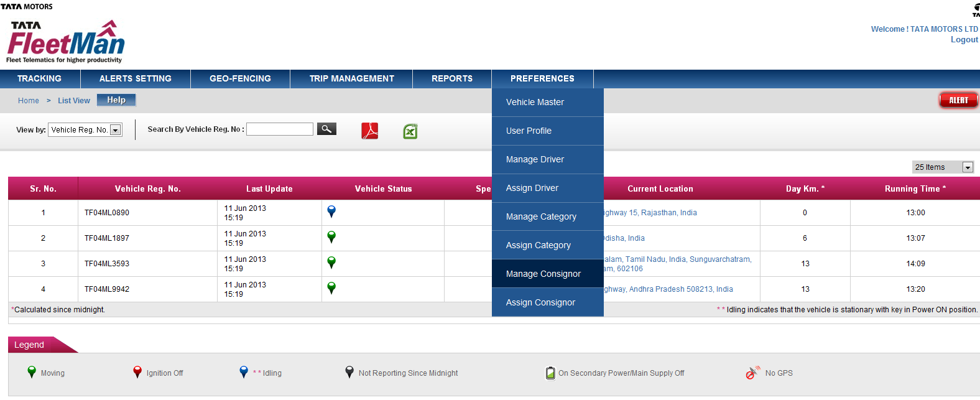Click the Help button

[x=116, y=100]
